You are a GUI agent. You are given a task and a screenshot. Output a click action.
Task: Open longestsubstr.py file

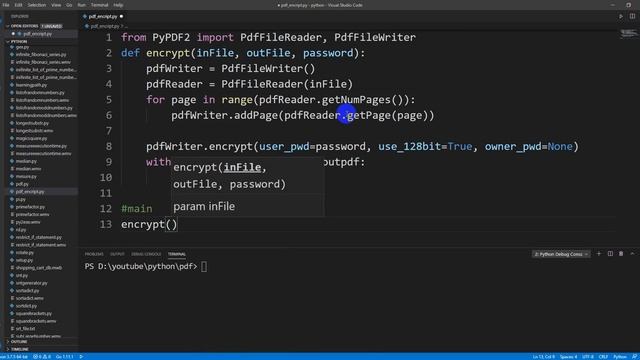[32, 123]
